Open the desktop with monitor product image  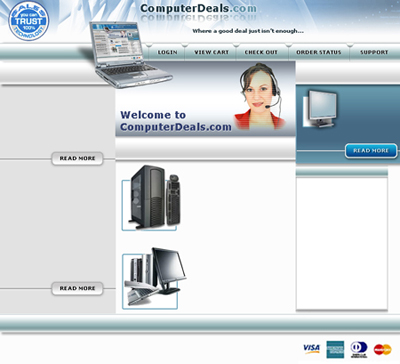(x=153, y=278)
